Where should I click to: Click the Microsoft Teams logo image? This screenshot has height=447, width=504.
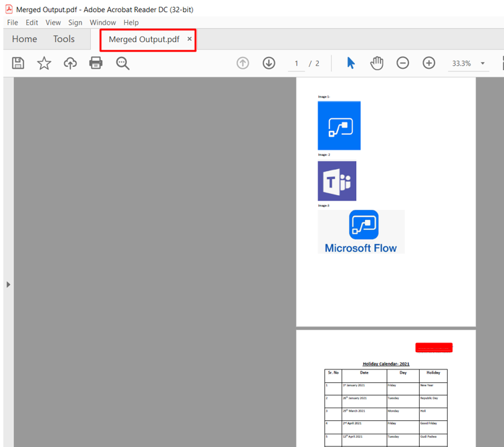[337, 181]
